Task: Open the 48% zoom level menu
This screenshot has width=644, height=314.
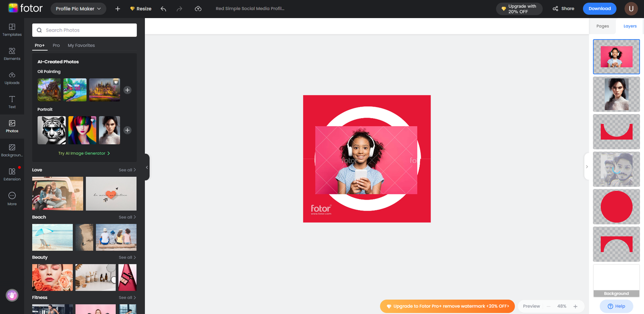Action: pos(562,306)
